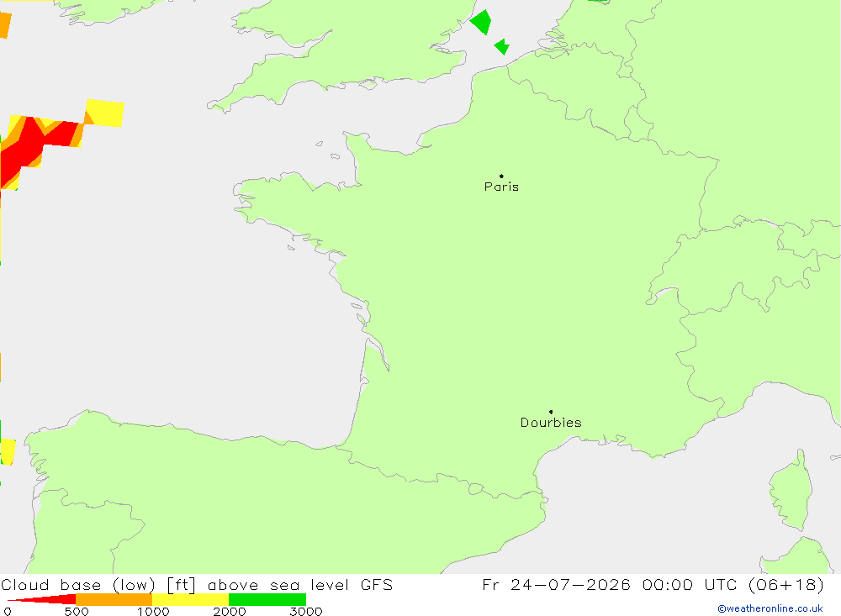Click the Dourbies location label

(551, 423)
